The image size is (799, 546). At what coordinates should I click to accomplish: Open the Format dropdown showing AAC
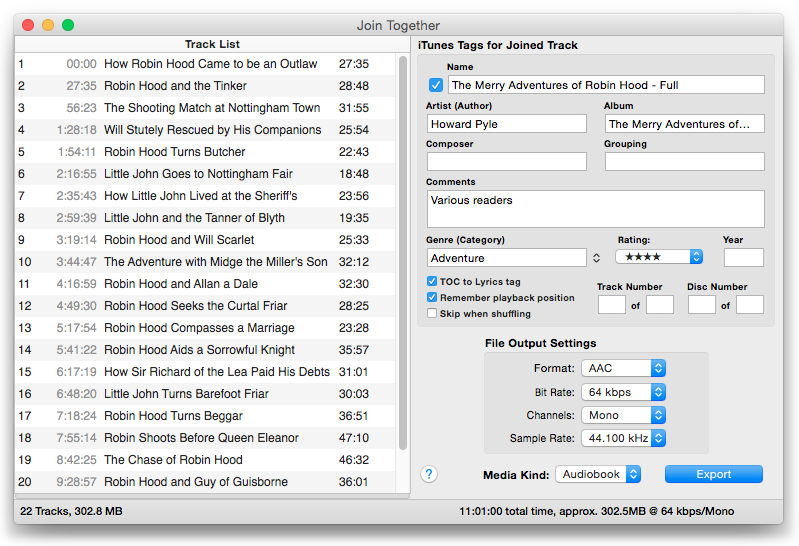pos(625,368)
